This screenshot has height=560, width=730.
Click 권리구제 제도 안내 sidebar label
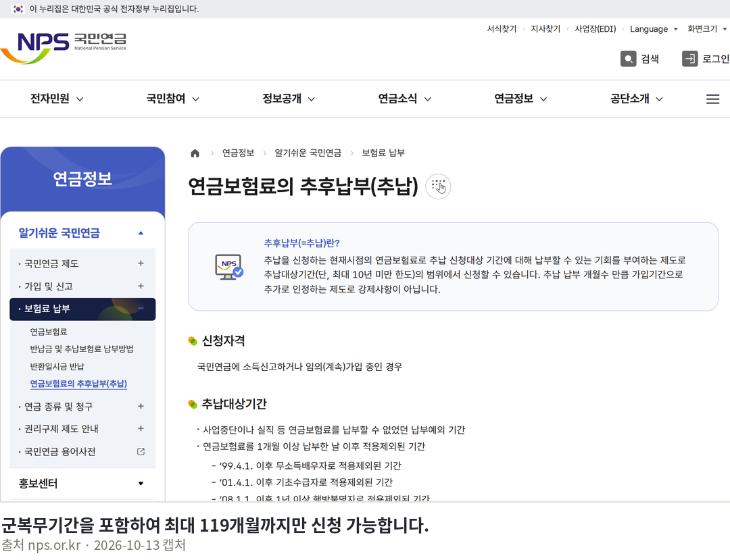coord(61,429)
